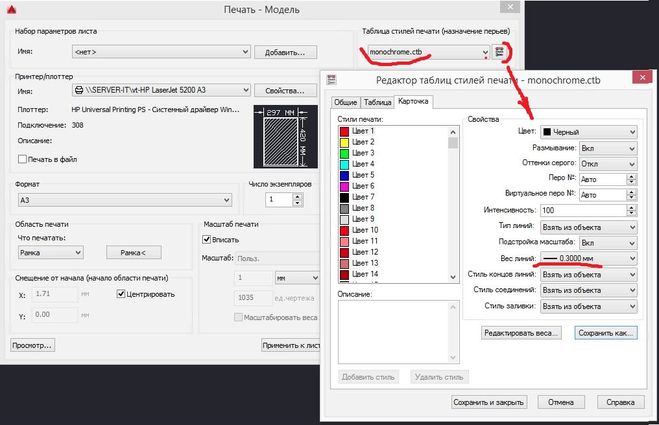659x425 pixels.
Task: Click the AutoCAD logo in the Print title bar
Action: coord(10,9)
